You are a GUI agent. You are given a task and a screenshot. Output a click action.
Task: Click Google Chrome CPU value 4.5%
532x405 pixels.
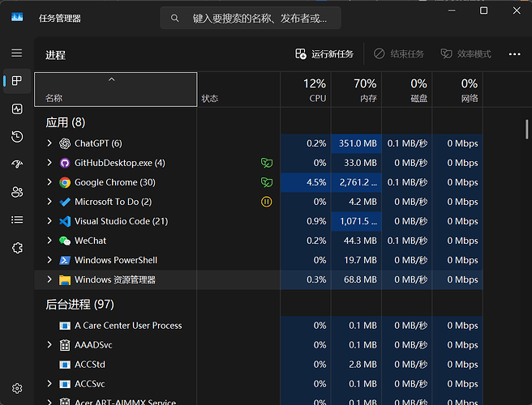(316, 182)
